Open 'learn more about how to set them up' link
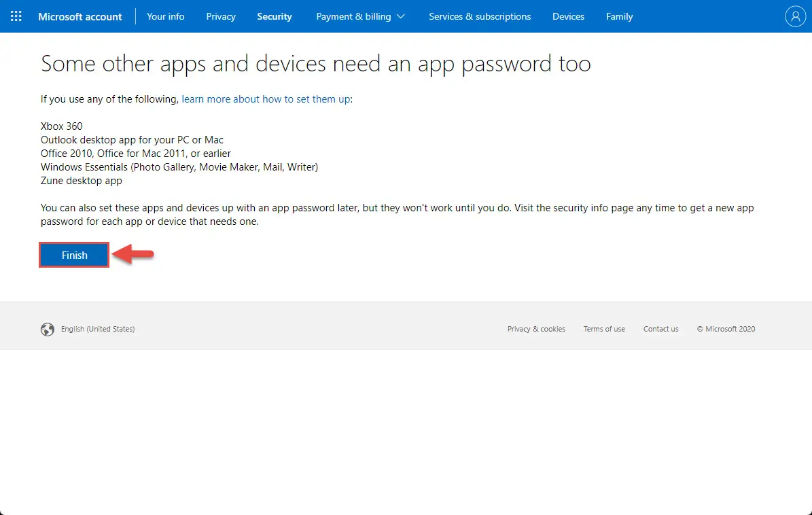 tap(266, 99)
